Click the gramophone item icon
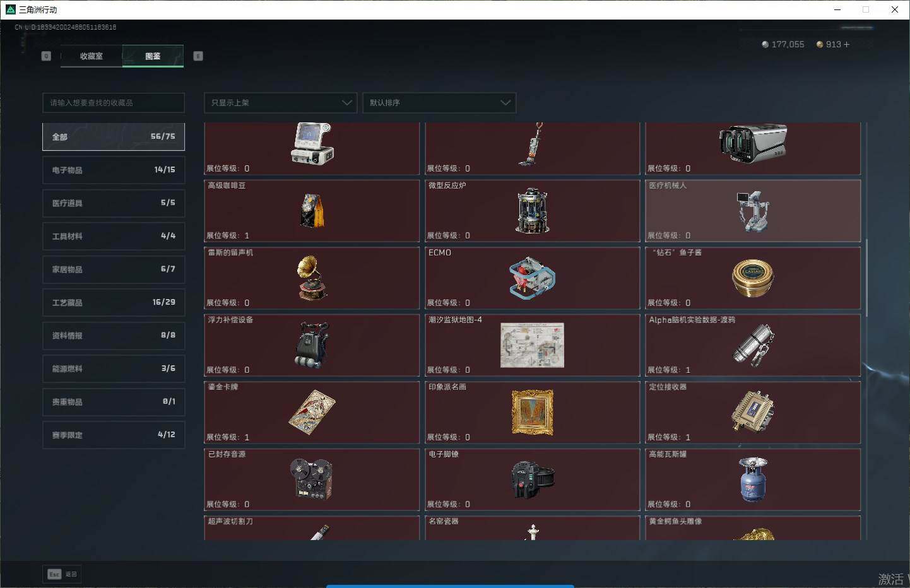This screenshot has height=588, width=910. [312, 278]
